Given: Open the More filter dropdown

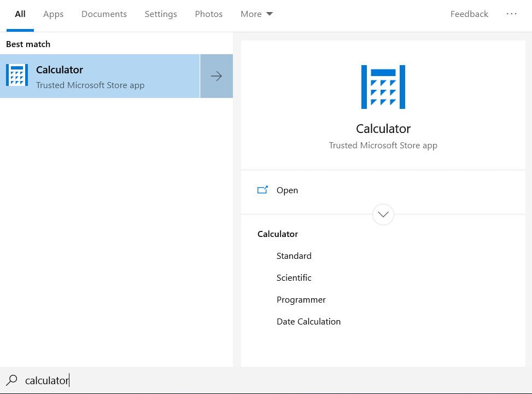Looking at the screenshot, I should click(256, 14).
